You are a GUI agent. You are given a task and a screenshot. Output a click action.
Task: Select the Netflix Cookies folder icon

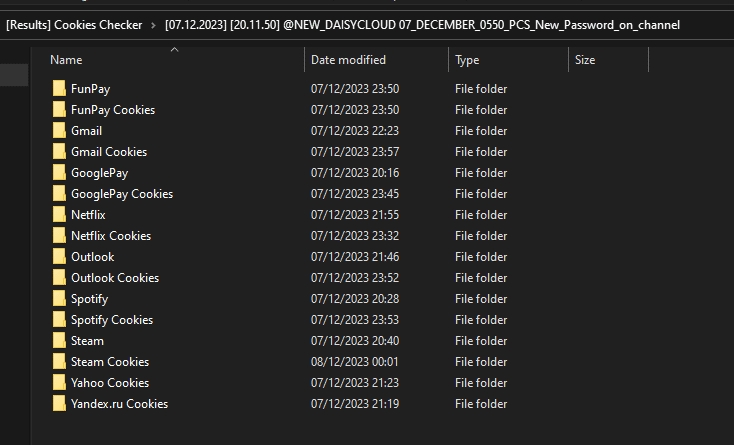59,236
